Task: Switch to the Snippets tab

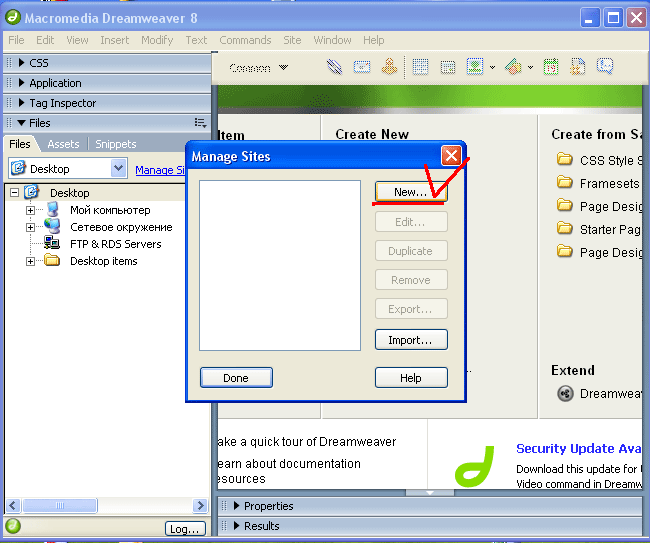Action: point(116,144)
